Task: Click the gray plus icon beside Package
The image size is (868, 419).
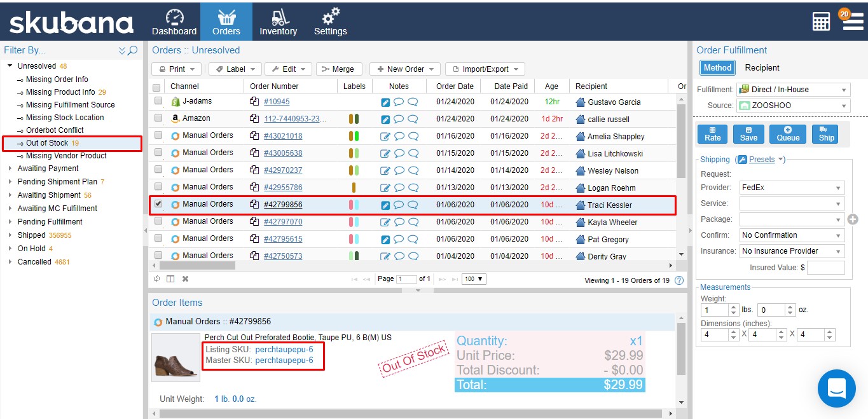Action: 853,219
